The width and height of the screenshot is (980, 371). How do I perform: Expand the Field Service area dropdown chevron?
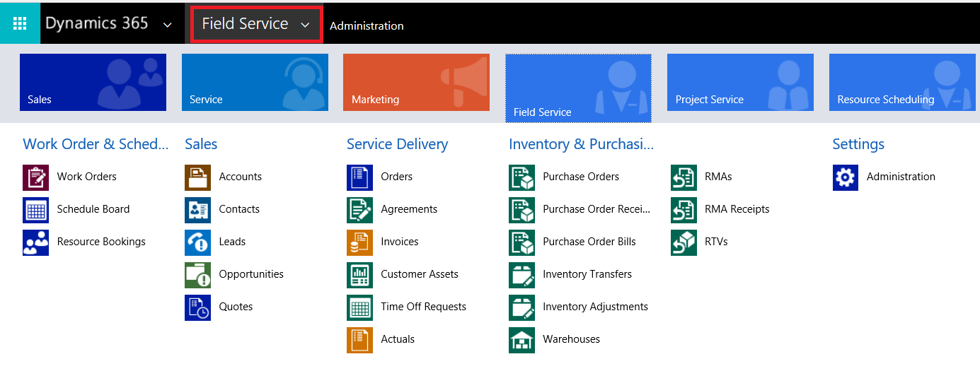[305, 25]
